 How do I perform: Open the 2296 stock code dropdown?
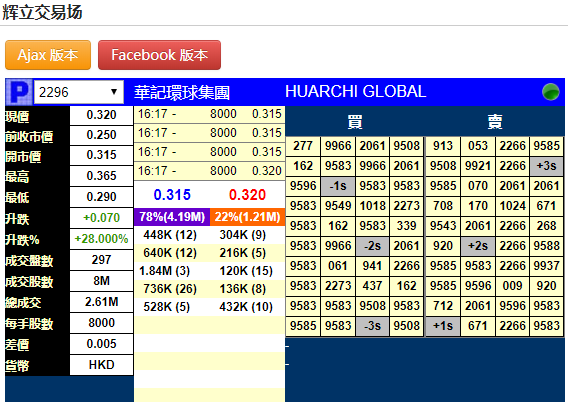point(79,92)
